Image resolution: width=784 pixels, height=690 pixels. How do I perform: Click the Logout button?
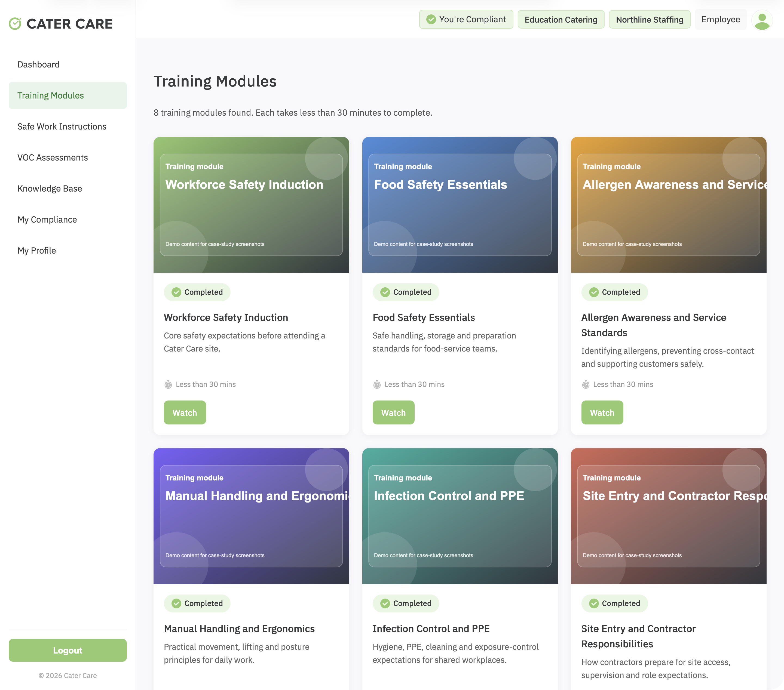68,650
